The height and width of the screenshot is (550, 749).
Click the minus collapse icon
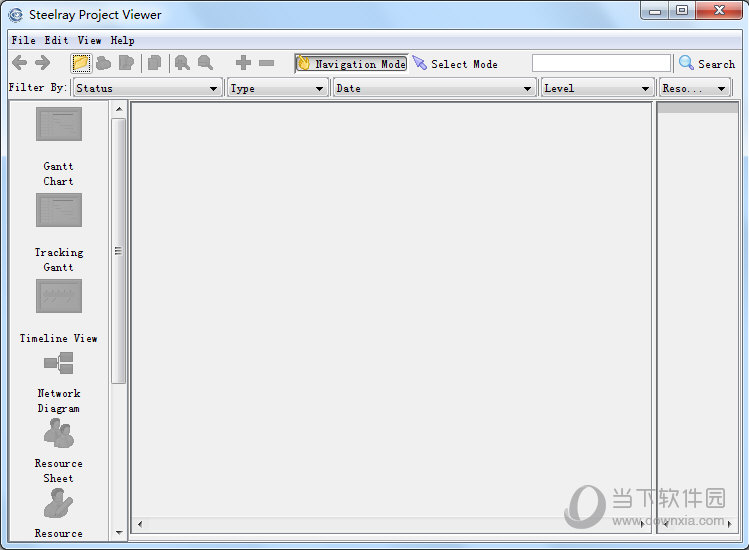coord(267,63)
